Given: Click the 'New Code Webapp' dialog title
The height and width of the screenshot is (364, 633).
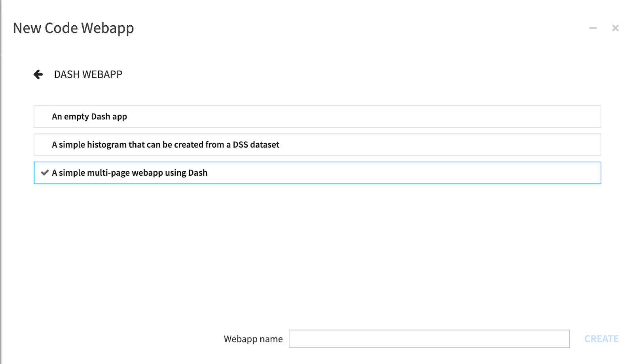Looking at the screenshot, I should 74,28.
